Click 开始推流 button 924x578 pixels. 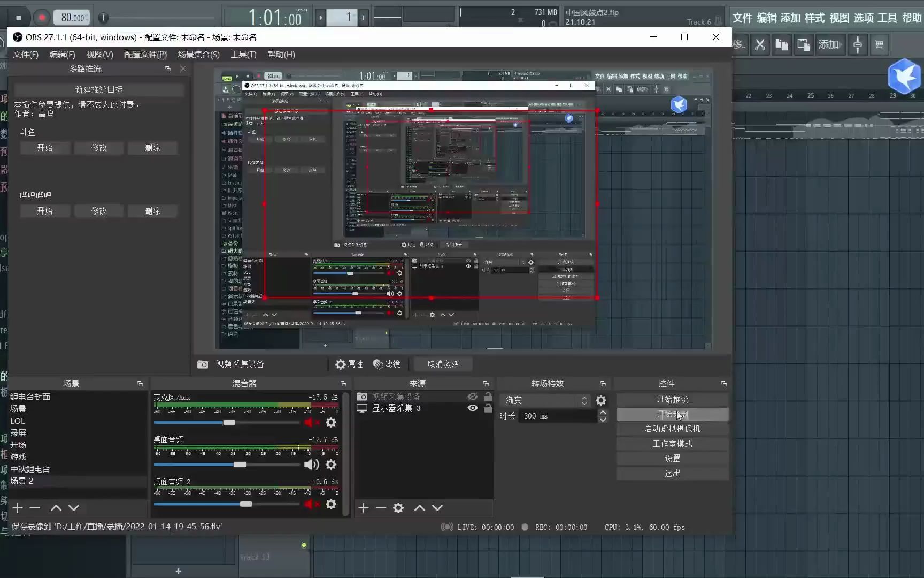tap(672, 399)
